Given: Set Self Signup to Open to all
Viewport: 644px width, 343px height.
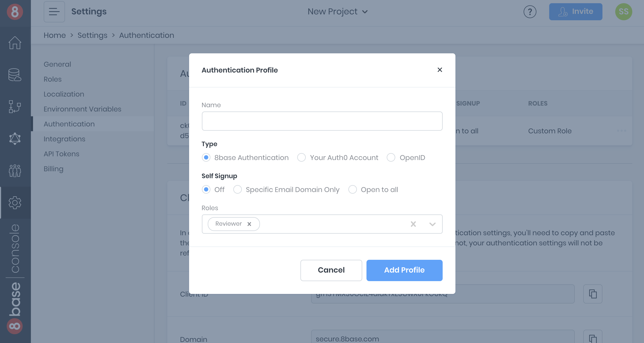Looking at the screenshot, I should point(353,190).
